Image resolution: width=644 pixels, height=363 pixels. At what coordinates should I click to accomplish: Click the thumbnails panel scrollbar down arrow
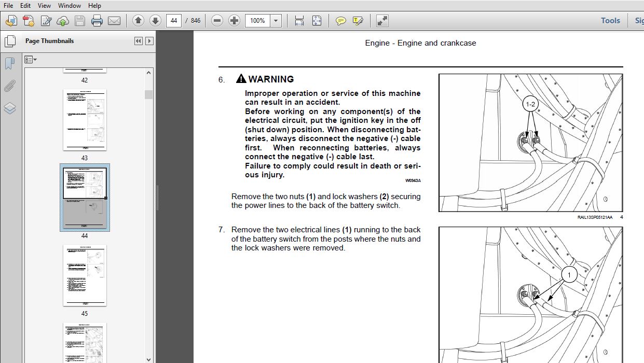point(149,359)
